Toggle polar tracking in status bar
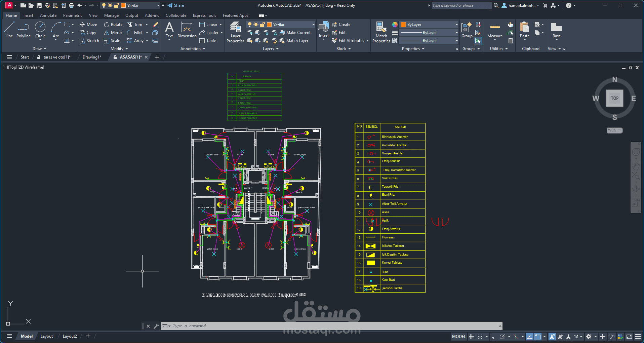 (x=502, y=336)
